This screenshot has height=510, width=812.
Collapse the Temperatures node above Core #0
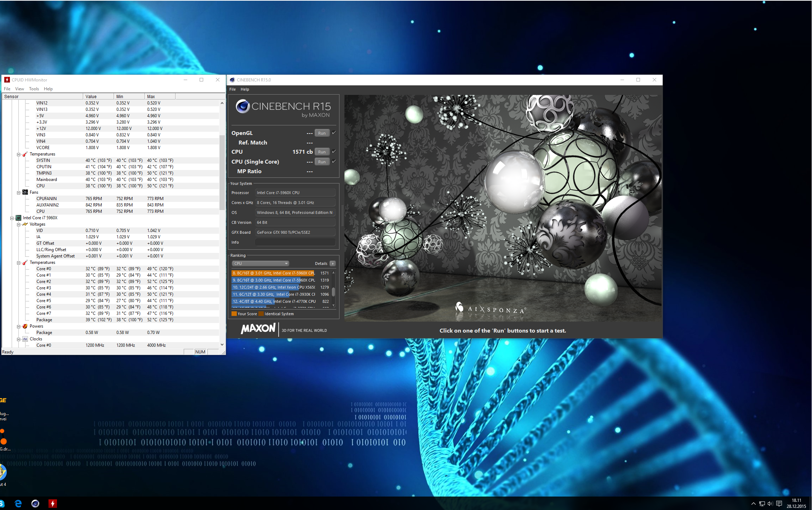(x=18, y=263)
